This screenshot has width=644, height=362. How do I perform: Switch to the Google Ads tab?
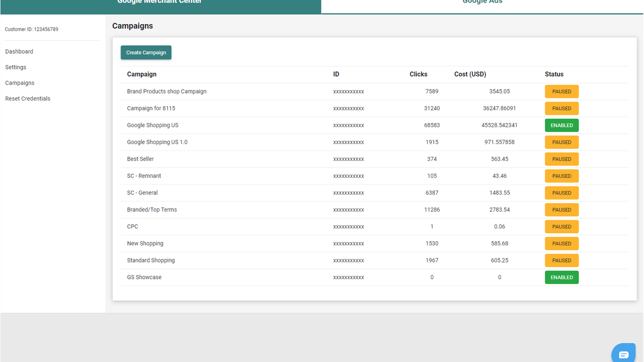pos(482,4)
